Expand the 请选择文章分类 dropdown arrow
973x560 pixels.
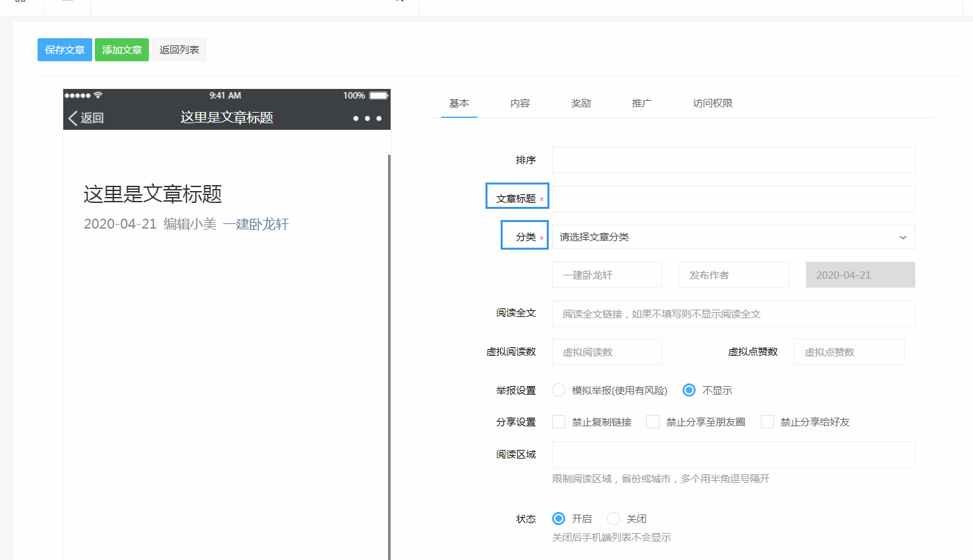[903, 237]
